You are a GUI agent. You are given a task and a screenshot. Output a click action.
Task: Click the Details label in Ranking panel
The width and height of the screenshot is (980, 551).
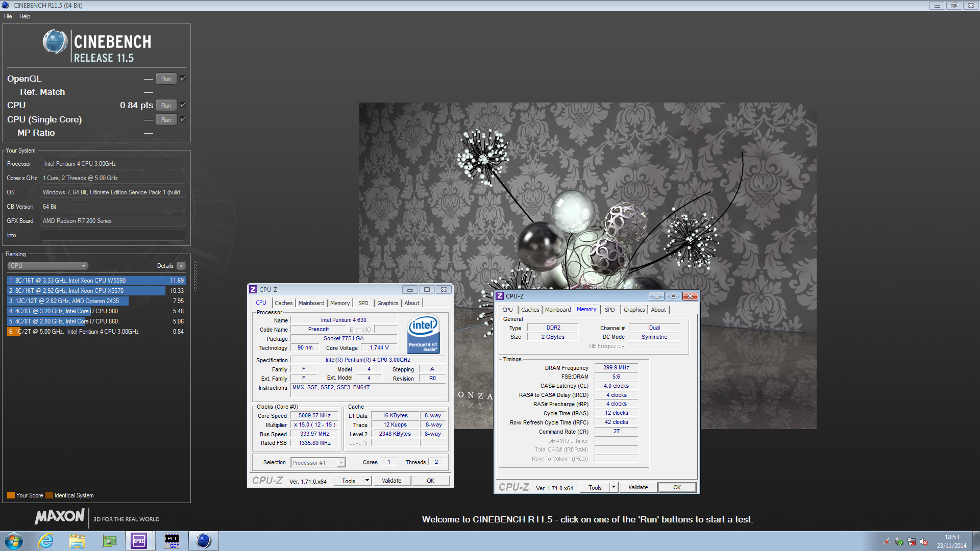pyautogui.click(x=165, y=266)
